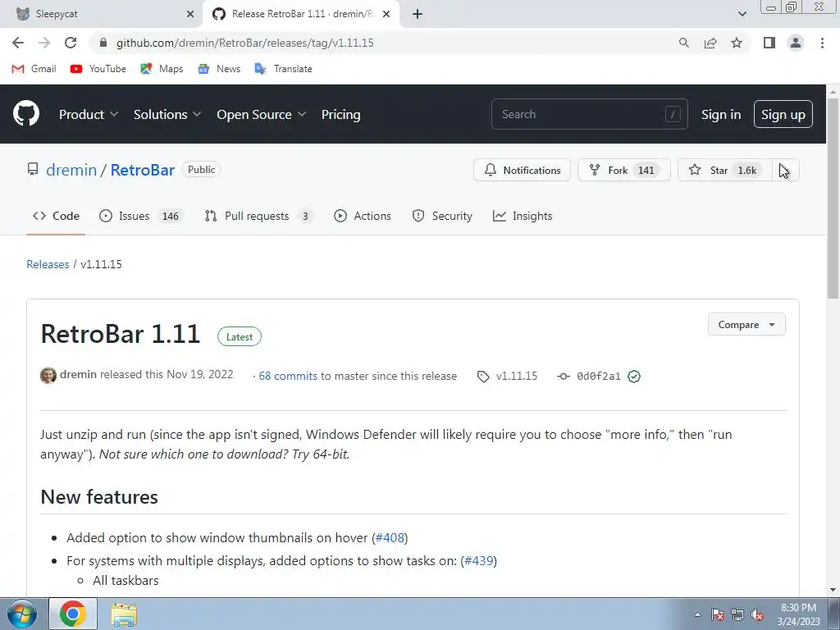
Task: Click the Notifications bell button
Action: (522, 170)
